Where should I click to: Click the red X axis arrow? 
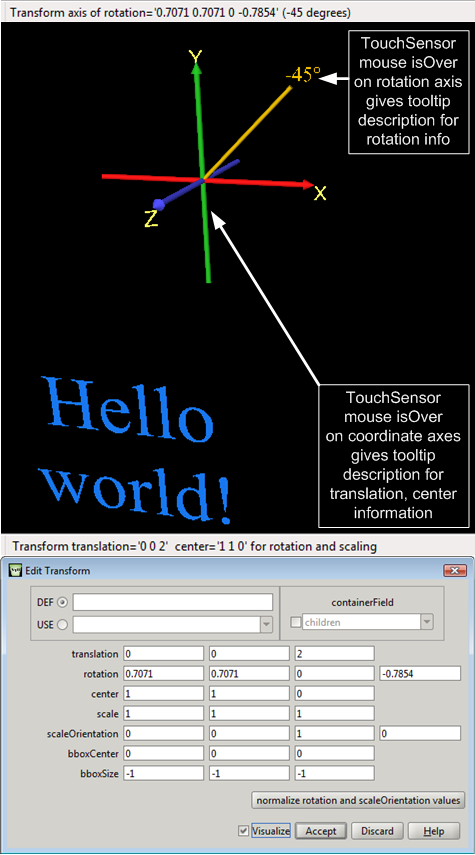(208, 180)
